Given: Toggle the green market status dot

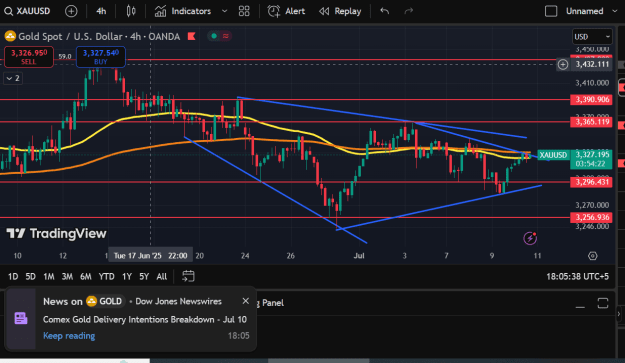Looking at the screenshot, I should (214, 36).
